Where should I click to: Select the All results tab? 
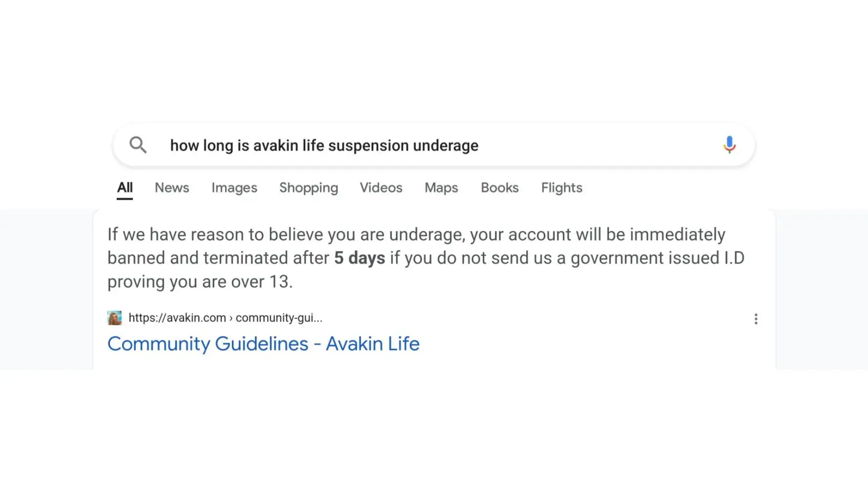124,188
